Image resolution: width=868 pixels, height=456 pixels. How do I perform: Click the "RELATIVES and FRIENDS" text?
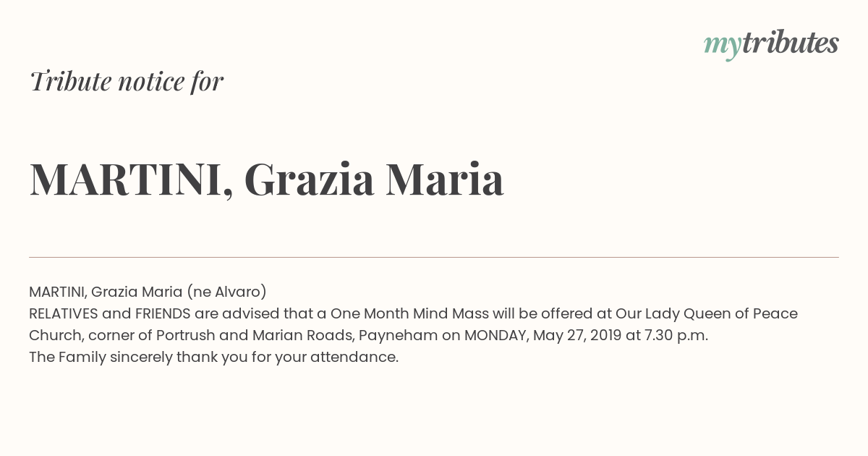[110, 313]
